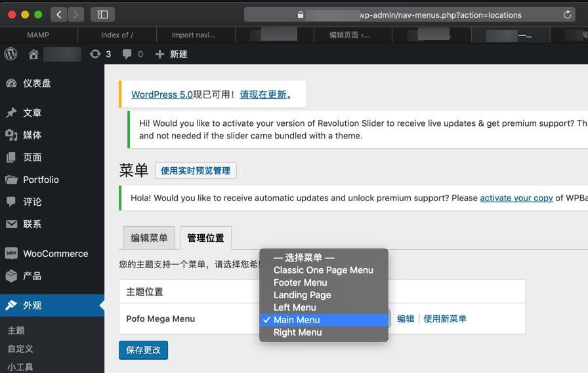Click the plus icon next to 新建
The width and height of the screenshot is (588, 373).
[x=159, y=54]
